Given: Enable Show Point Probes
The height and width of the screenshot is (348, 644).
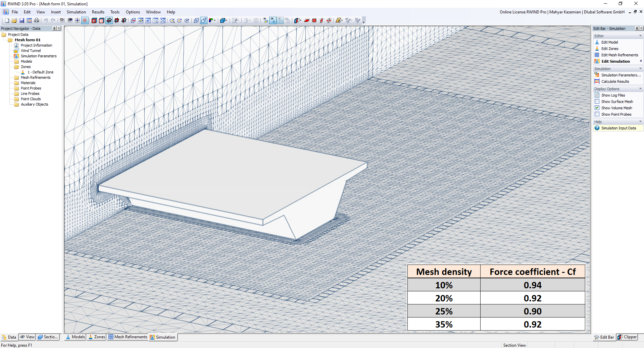Looking at the screenshot, I should 597,114.
